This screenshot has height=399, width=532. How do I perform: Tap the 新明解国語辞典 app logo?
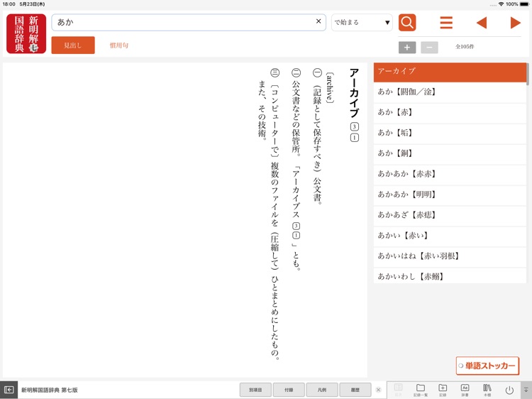[26, 33]
